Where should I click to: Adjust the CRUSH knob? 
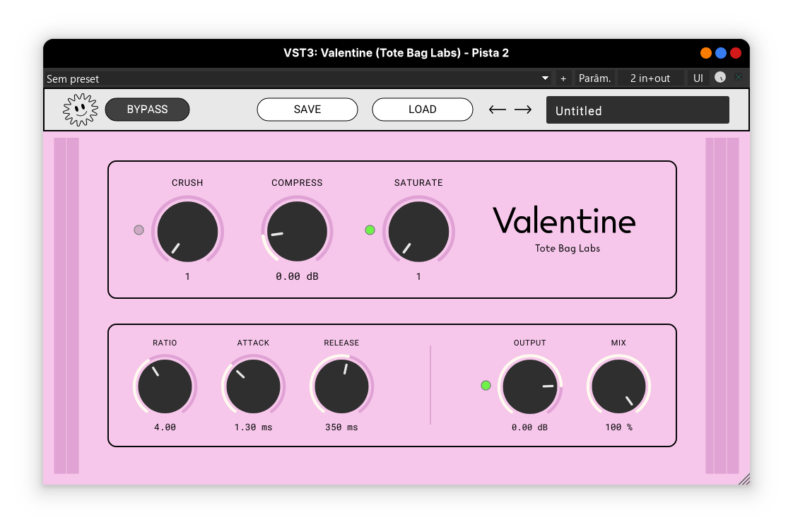(x=187, y=231)
